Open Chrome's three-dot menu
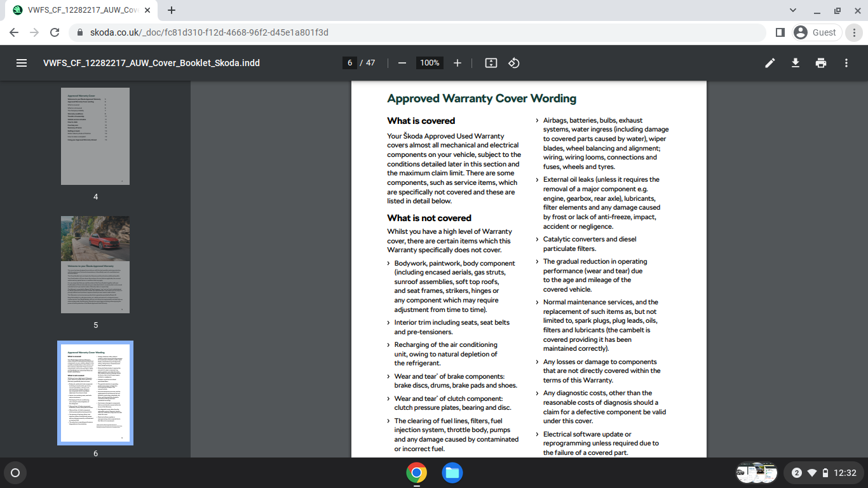This screenshot has height=488, width=868. [x=855, y=32]
